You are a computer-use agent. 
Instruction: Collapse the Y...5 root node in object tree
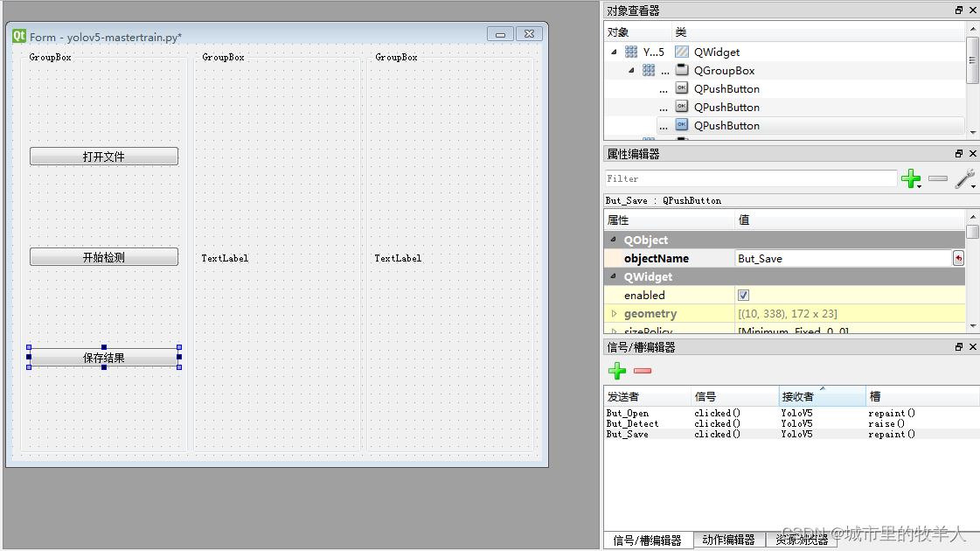click(614, 52)
